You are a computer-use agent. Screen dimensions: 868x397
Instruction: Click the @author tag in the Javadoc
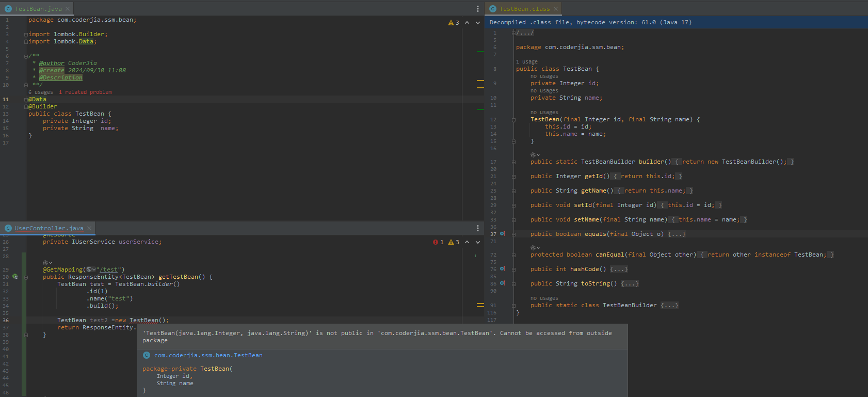(52, 63)
